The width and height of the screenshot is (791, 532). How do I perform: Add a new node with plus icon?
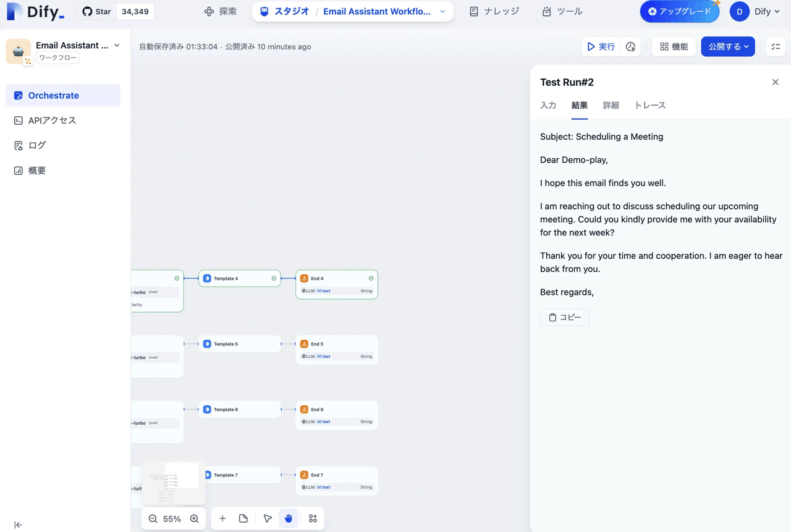tap(222, 518)
